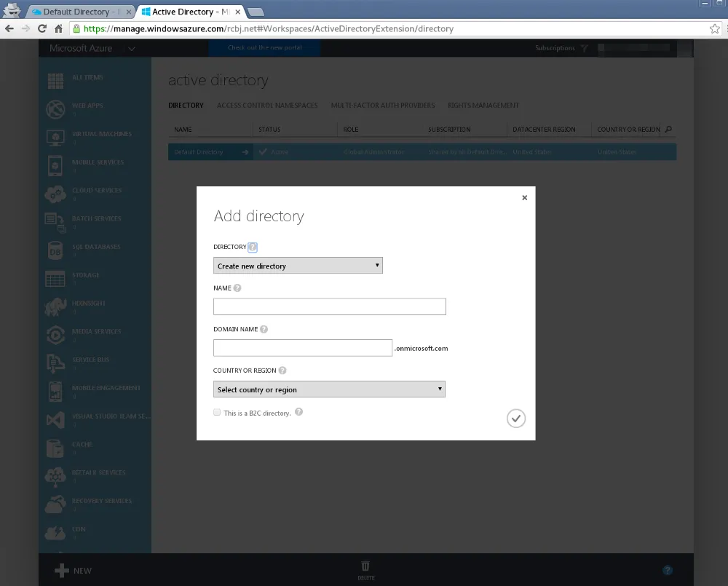Click the table search magnifier icon
728x586 pixels.
668,129
